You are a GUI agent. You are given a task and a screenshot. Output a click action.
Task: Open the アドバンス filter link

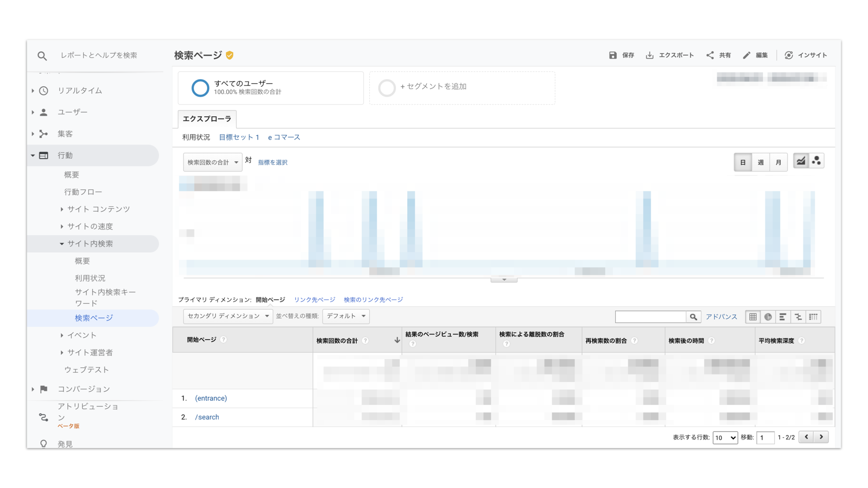click(722, 317)
